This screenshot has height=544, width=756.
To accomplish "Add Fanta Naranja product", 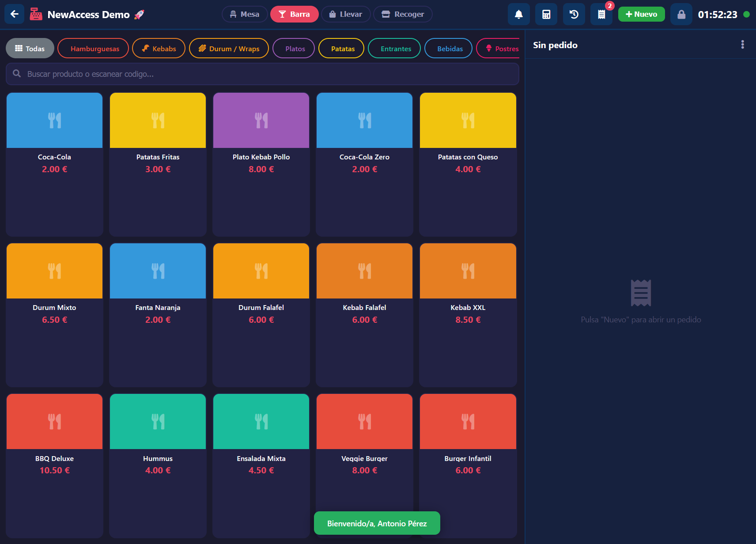I will [x=158, y=315].
